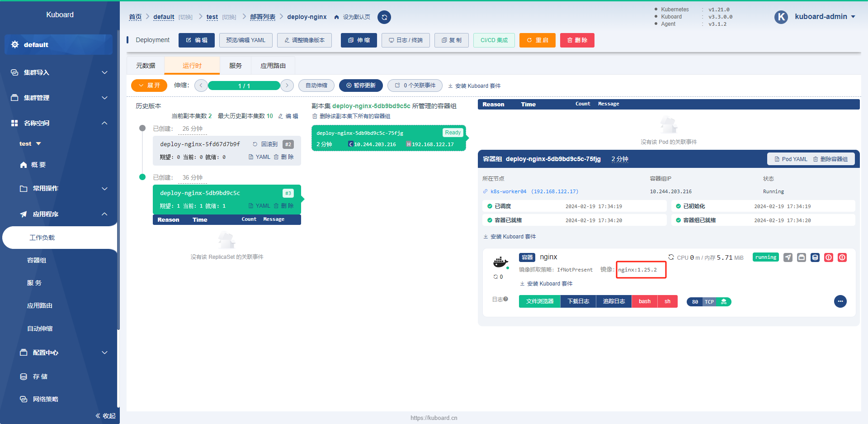This screenshot has width=868, height=424.
Task: Click the Docker whale container icon
Action: (500, 262)
